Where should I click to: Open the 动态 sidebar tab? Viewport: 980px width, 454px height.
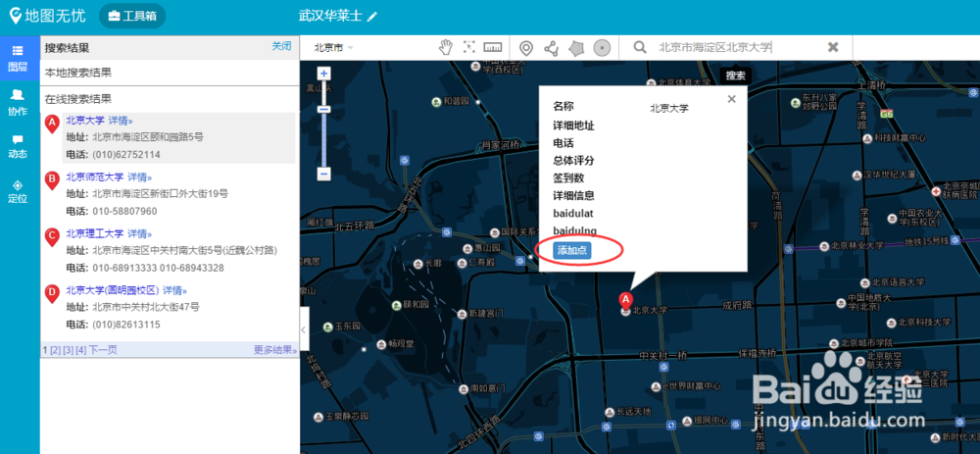[18, 147]
